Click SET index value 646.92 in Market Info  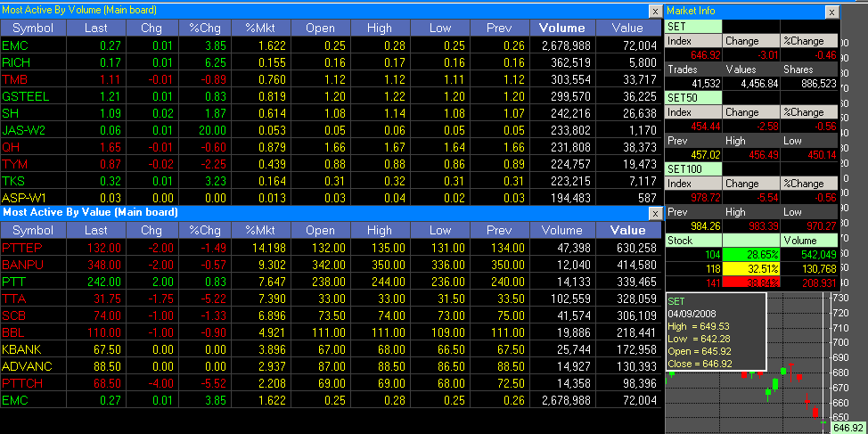pyautogui.click(x=705, y=54)
